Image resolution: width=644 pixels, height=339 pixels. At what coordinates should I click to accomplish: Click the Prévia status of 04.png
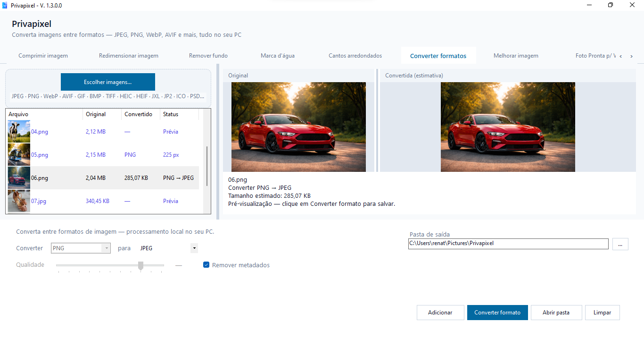pos(171,132)
